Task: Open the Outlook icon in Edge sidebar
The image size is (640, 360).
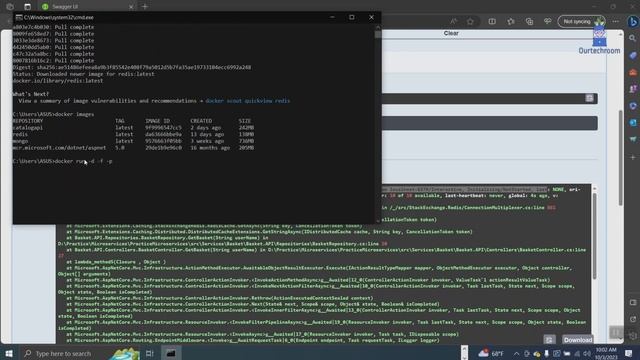Action: (633, 122)
